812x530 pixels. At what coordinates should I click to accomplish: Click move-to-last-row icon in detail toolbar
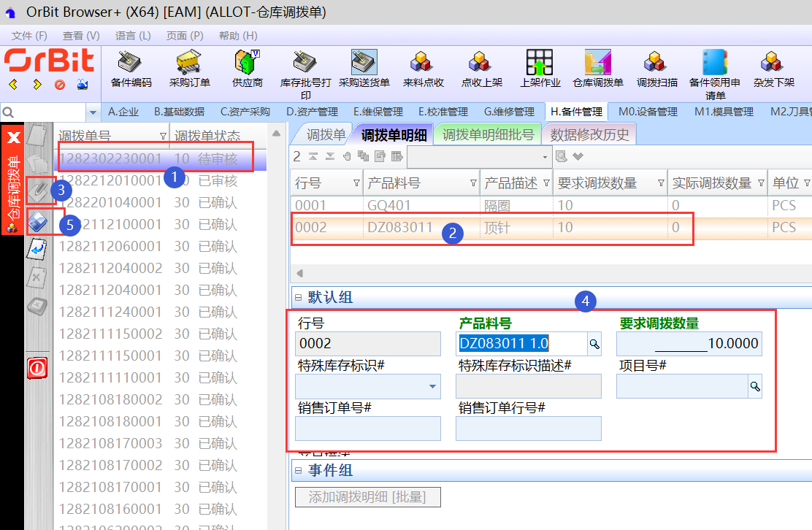330,156
